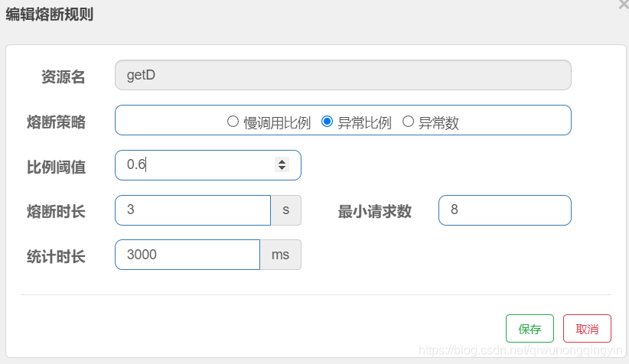Viewport: 629px width, 364px height.
Task: Click the 比例阈值 label
Action: pyautogui.click(x=56, y=167)
